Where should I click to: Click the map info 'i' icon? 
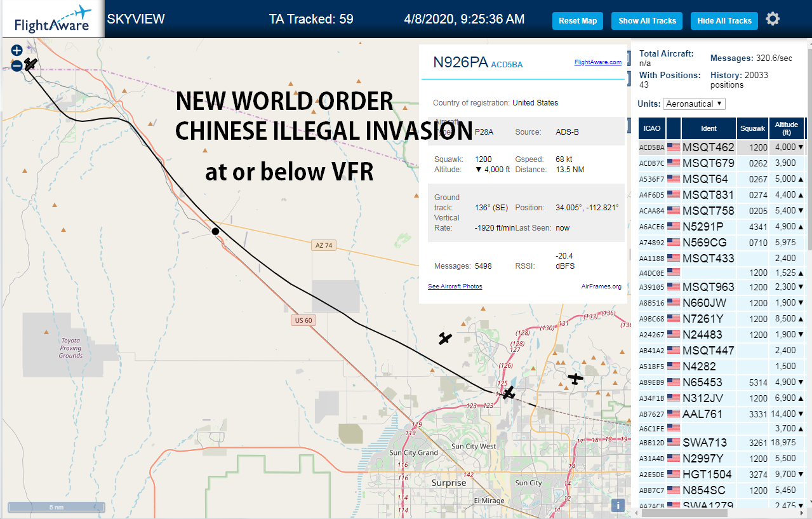[618, 505]
